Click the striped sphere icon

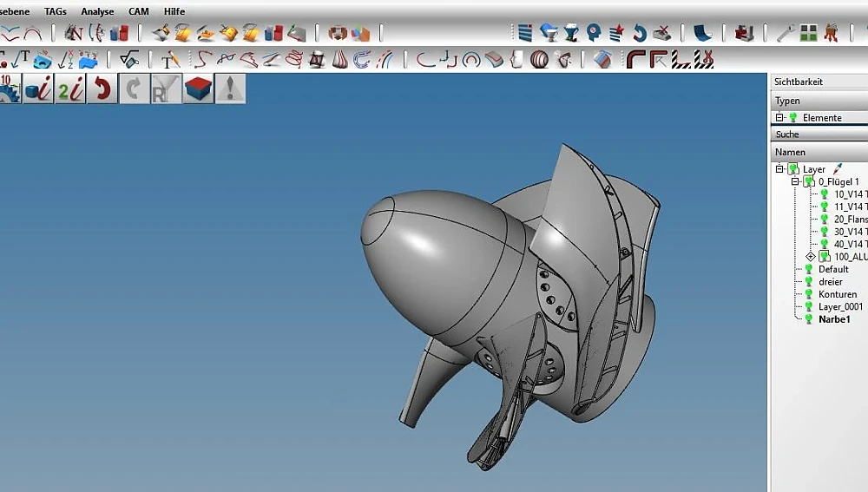(x=539, y=59)
